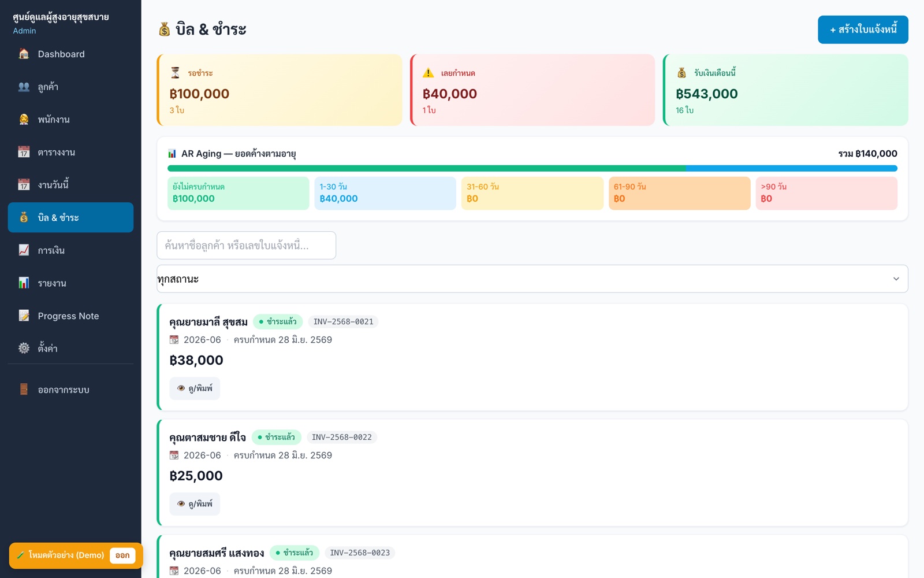The image size is (924, 578).
Task: Click customer name คุณยายสมศรี แสงทอง
Action: point(217,553)
